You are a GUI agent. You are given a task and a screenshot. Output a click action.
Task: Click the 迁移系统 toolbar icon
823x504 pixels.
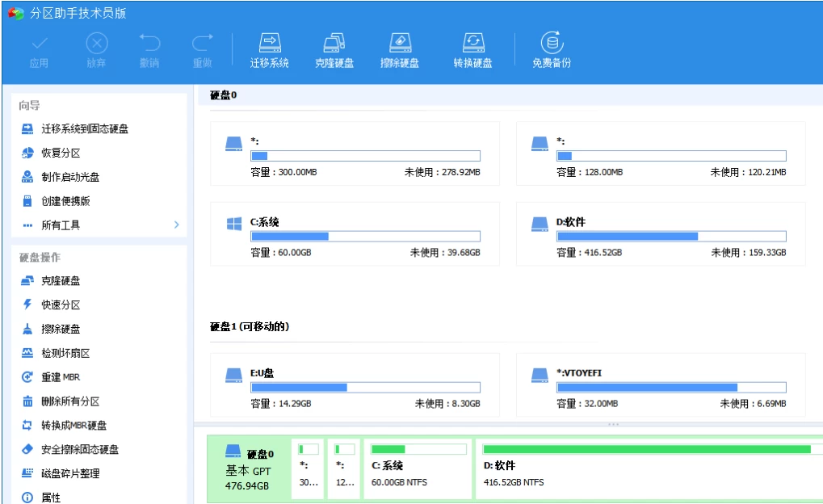[269, 50]
